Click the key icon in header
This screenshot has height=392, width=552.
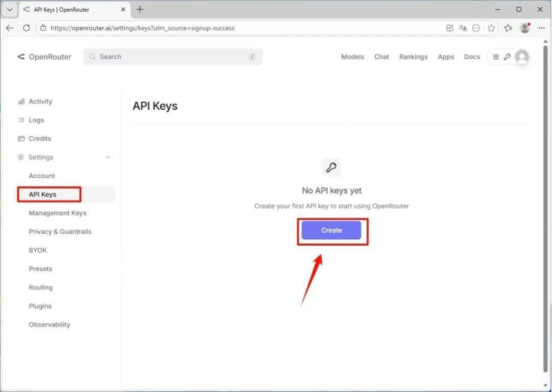point(507,56)
